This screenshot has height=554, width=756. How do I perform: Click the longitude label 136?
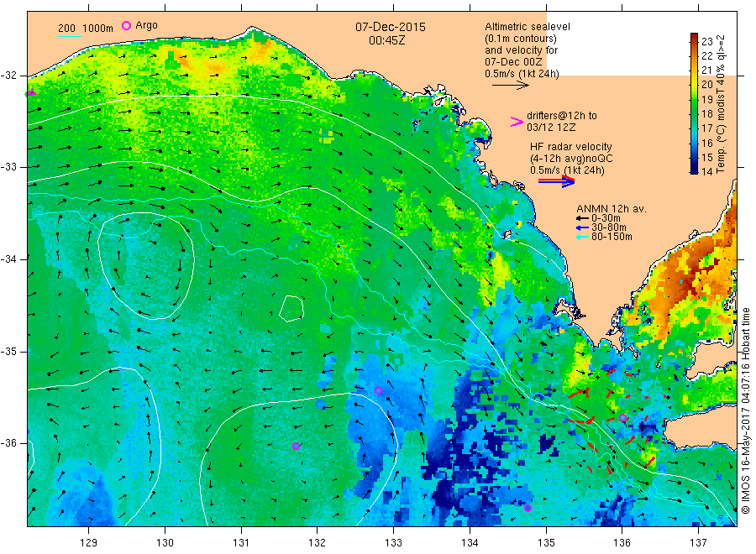(622, 543)
